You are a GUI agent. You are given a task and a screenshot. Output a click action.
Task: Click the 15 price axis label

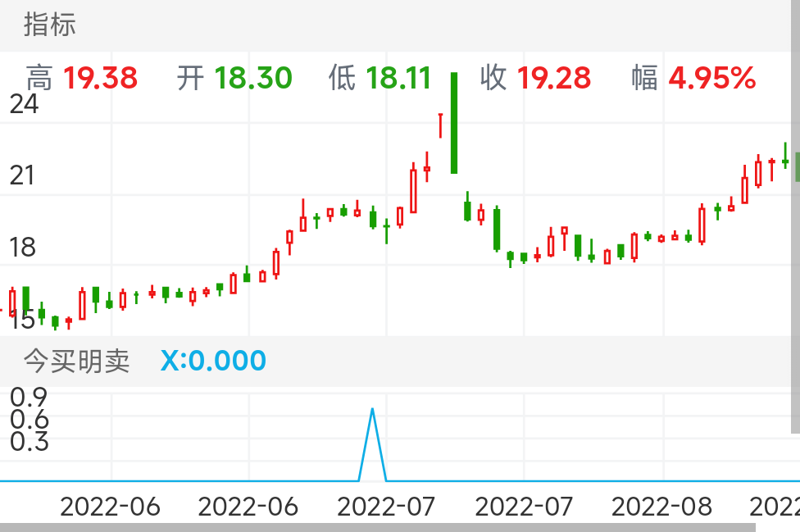click(22, 320)
